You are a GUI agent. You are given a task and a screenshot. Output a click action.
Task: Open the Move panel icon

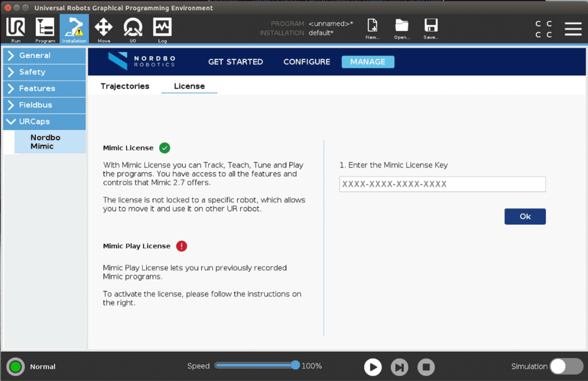103,29
